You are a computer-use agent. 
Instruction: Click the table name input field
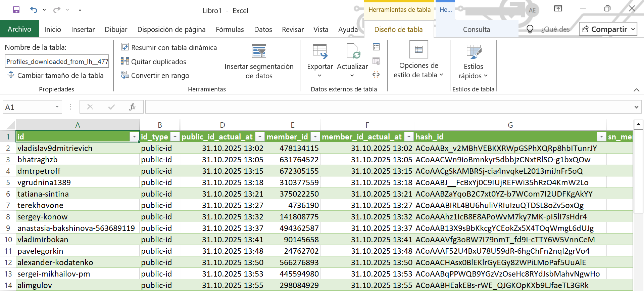pos(57,61)
